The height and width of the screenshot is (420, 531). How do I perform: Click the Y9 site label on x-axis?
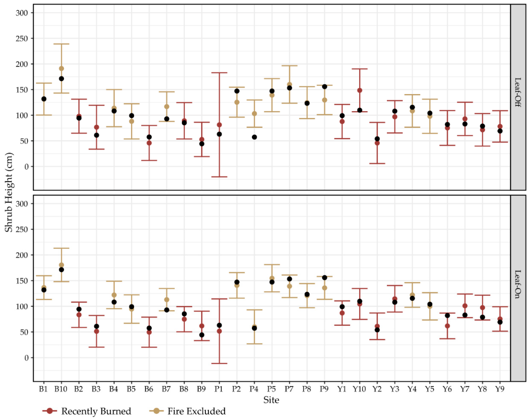[499, 389]
